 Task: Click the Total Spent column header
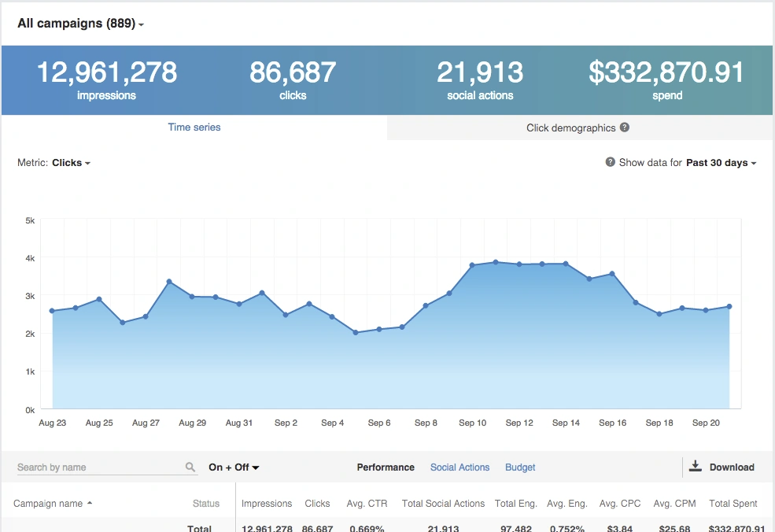point(733,503)
